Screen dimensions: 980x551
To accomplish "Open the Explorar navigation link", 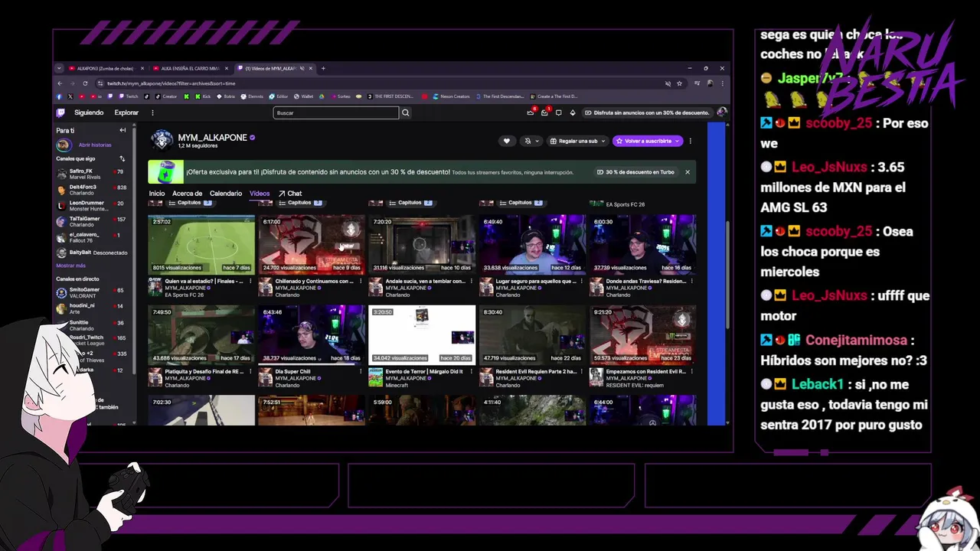I will [x=126, y=112].
